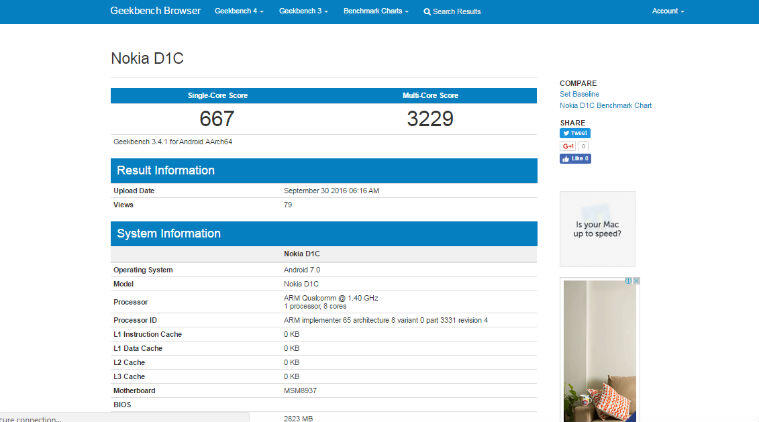Click the Google+ share count box
The image size is (759, 422).
[583, 146]
